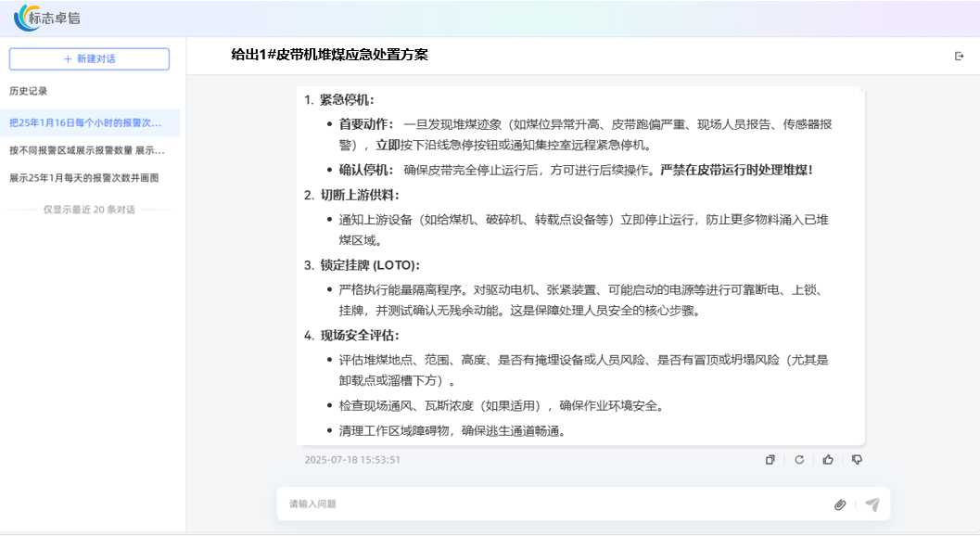Click the 锁定挂牌 (LOTO) heading
This screenshot has height=536, width=980.
pos(370,265)
